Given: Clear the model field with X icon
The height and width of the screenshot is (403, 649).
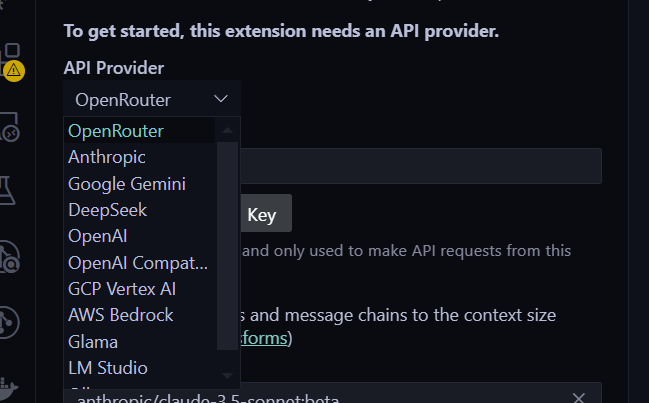Looking at the screenshot, I should point(578,396).
